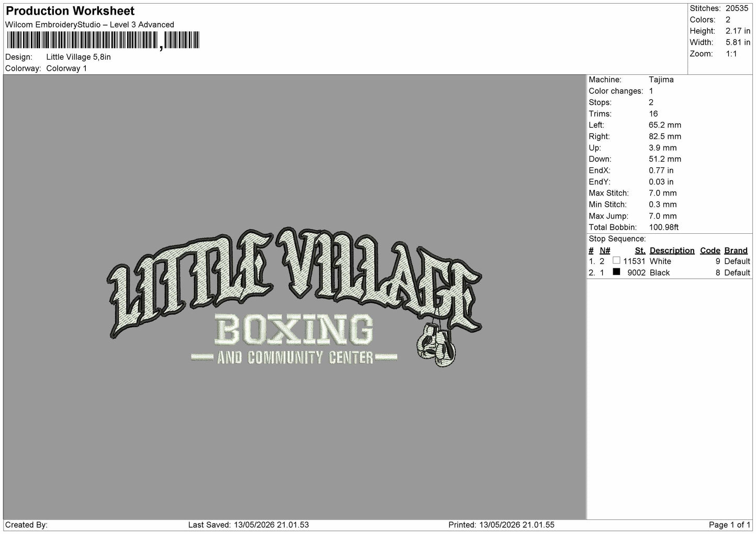
Task: Select the EndX value 0.77 in
Action: tap(661, 171)
